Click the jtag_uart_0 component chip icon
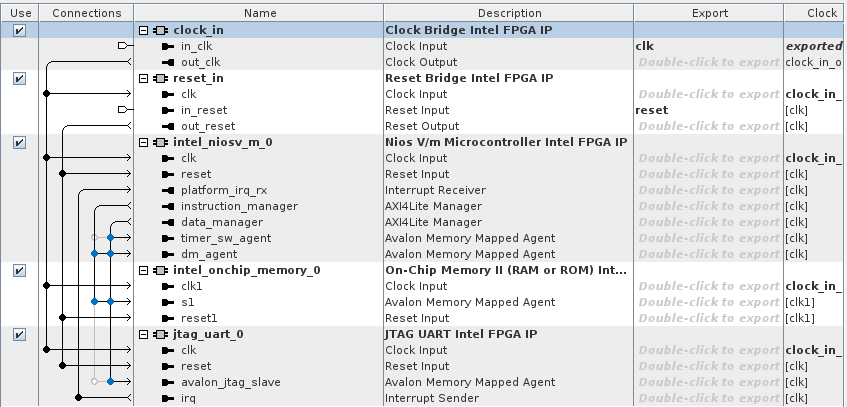847x407 pixels. tap(161, 334)
